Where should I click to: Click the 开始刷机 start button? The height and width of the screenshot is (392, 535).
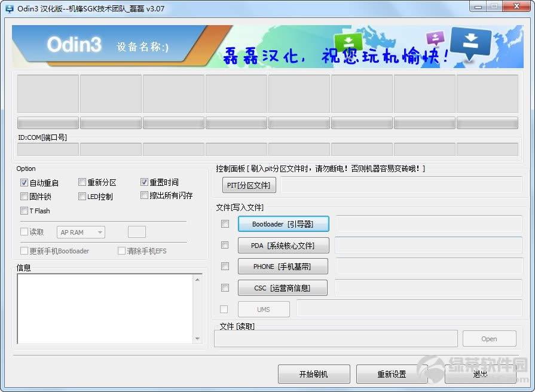coord(314,374)
